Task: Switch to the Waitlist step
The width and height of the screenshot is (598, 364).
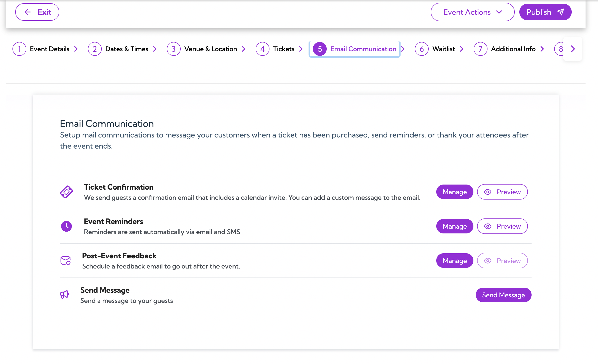Action: click(x=444, y=49)
